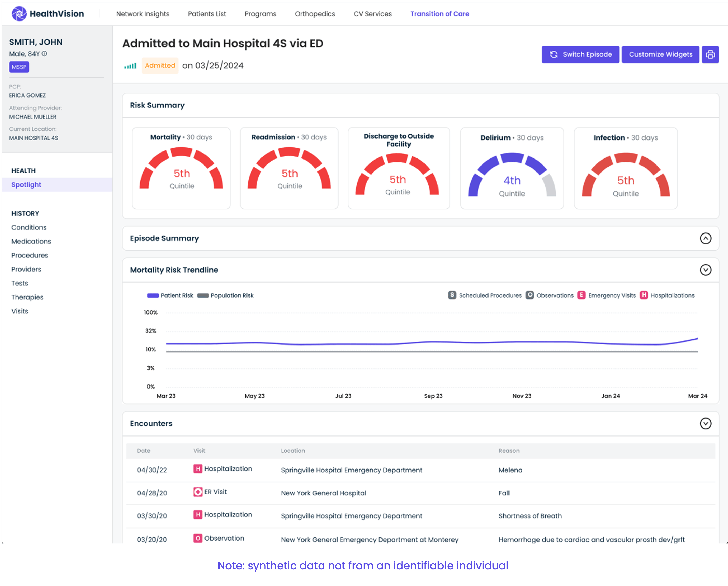Click the ER Visit plus icon

point(198,492)
